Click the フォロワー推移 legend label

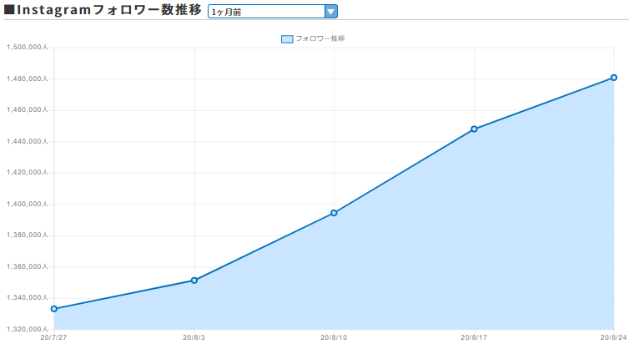[x=320, y=38]
